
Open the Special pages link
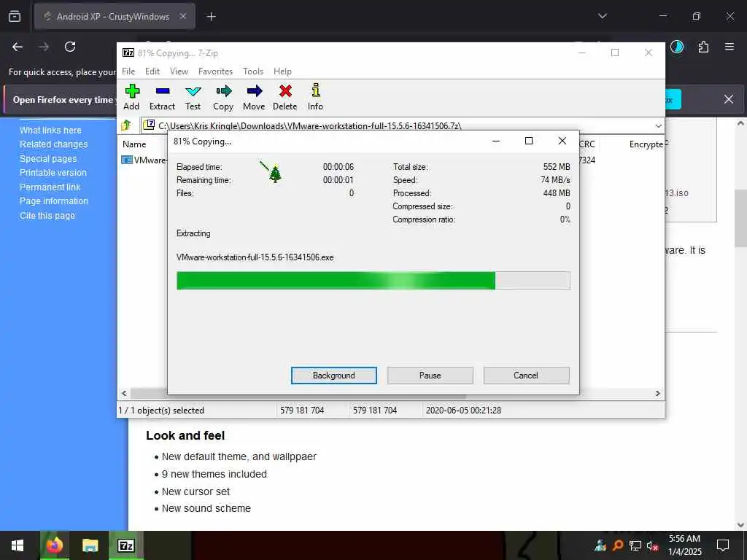coord(48,158)
